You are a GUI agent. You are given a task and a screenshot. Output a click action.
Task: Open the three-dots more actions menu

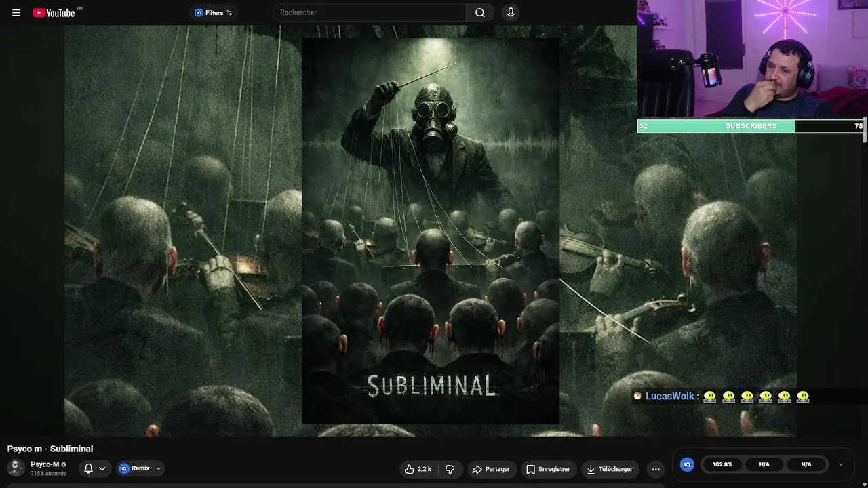pyautogui.click(x=655, y=469)
